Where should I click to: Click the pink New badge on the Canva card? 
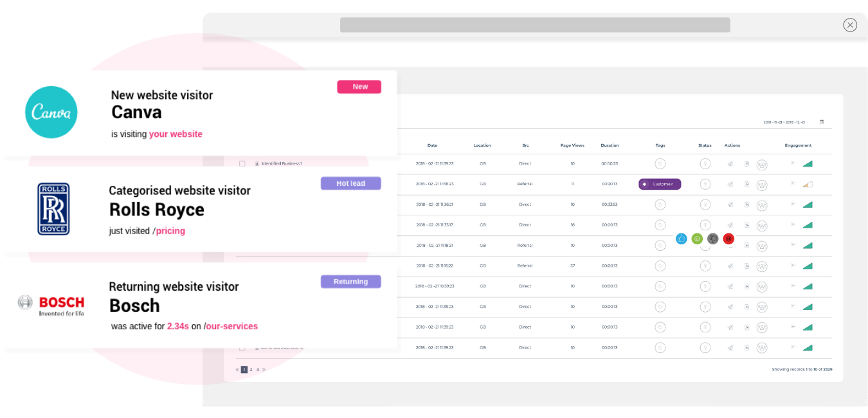pyautogui.click(x=359, y=87)
